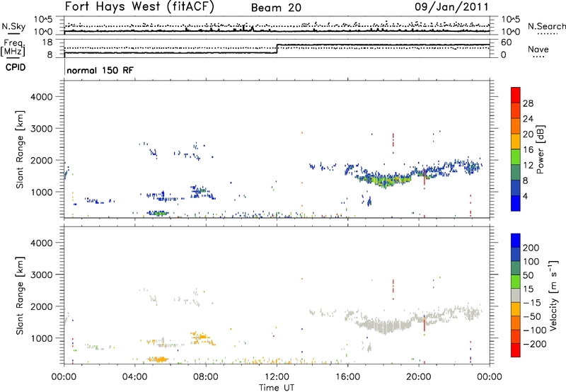Click the green-yellow power echo band near 18:00
Viewport: 566px width, 392px height.
coord(386,180)
